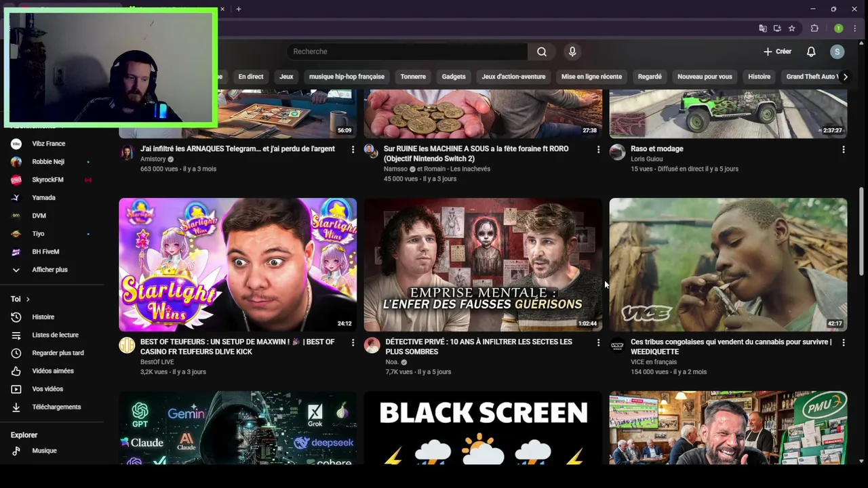Click the Google Translate toolbar icon
868x488 pixels.
[x=763, y=28]
